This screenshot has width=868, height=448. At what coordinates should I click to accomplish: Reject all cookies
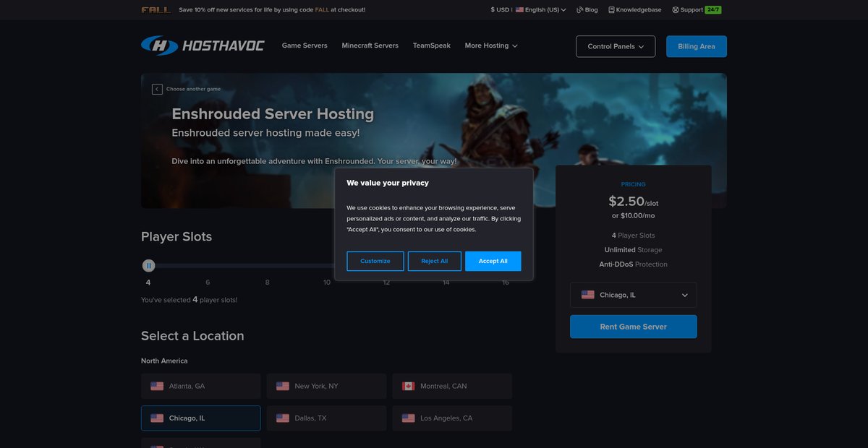[435, 261]
